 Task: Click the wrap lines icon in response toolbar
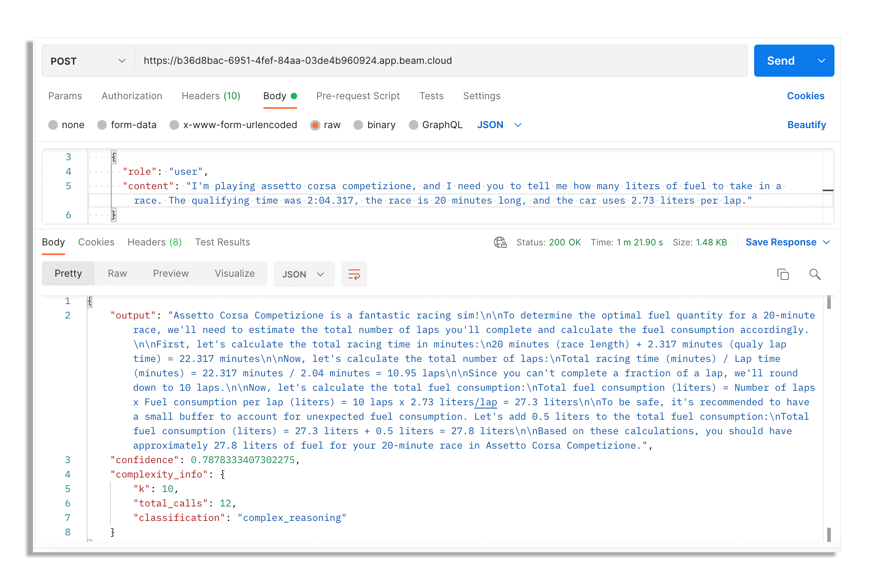354,274
